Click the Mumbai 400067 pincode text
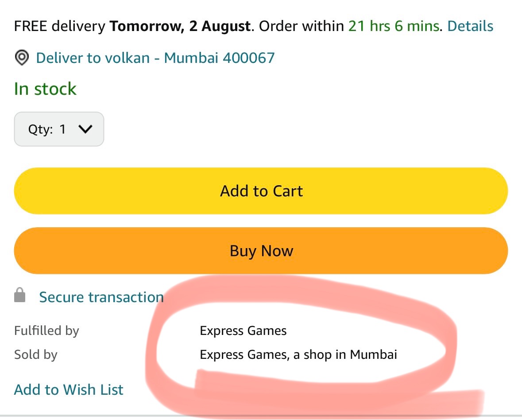The image size is (522, 420). tap(220, 58)
